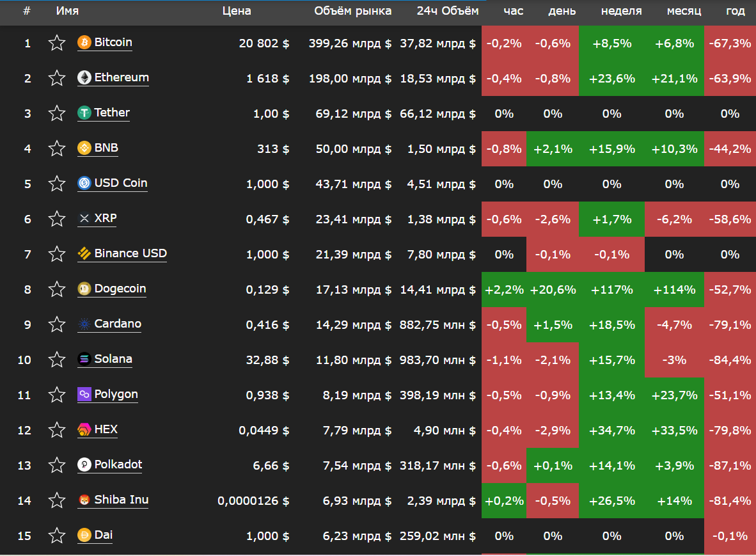Click the Polygon logo icon
The height and width of the screenshot is (556, 756).
click(84, 395)
